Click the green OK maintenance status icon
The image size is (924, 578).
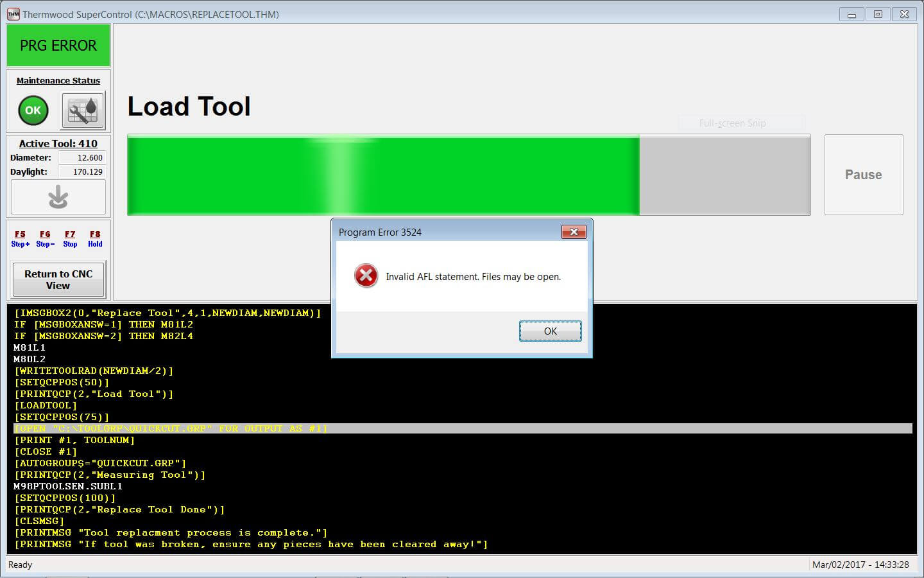tap(33, 110)
